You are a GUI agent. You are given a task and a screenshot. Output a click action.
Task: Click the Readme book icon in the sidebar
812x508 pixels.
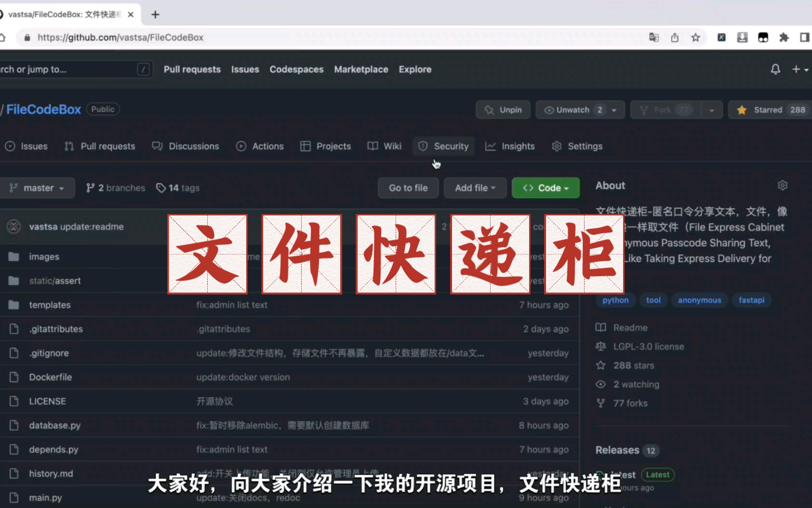click(601, 327)
